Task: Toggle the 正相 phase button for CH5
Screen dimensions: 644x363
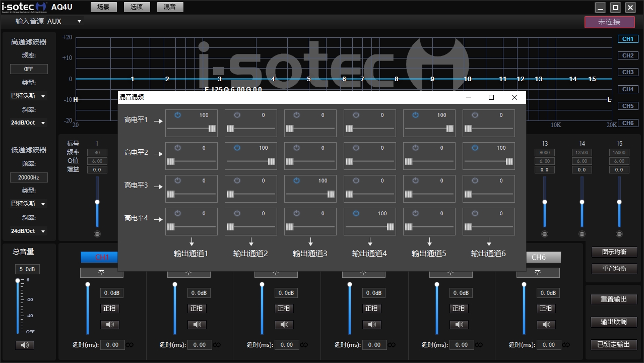Action: [x=459, y=309]
